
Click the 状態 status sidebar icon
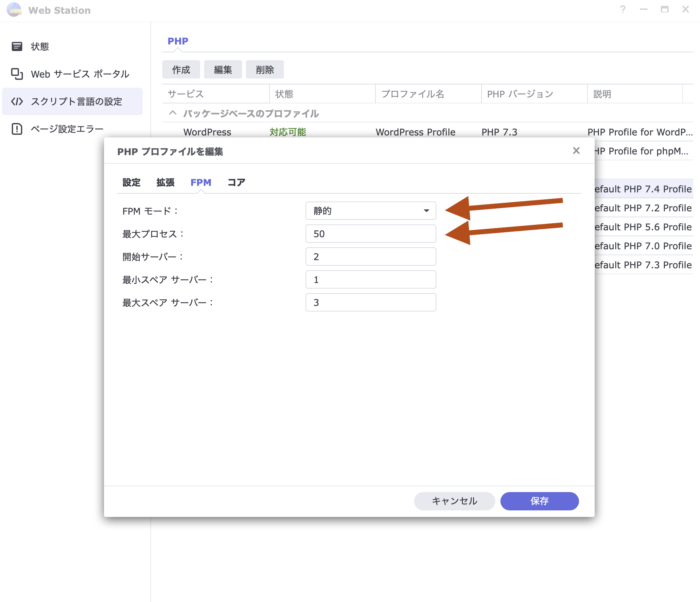(x=17, y=46)
